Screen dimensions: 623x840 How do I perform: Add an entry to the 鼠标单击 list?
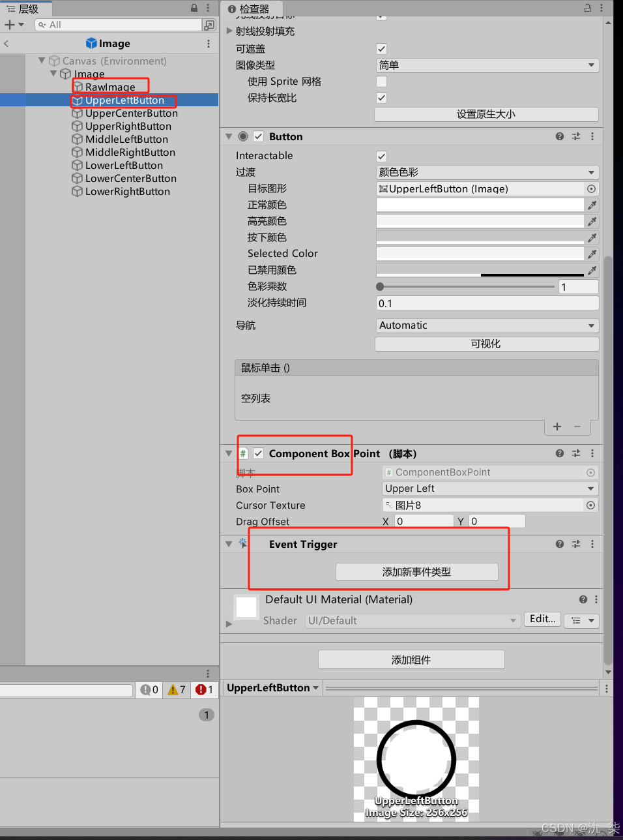click(557, 427)
